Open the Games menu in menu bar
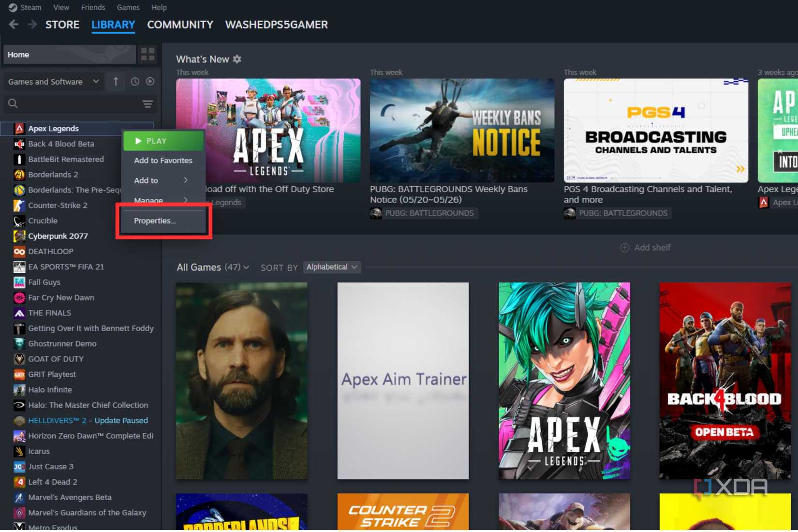798x532 pixels. [x=128, y=7]
